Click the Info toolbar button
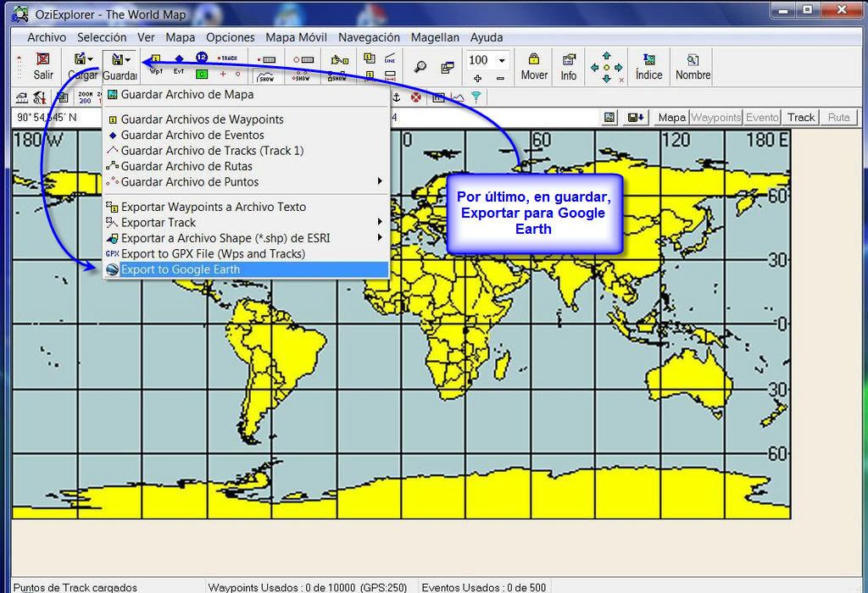868x593 pixels. (569, 66)
